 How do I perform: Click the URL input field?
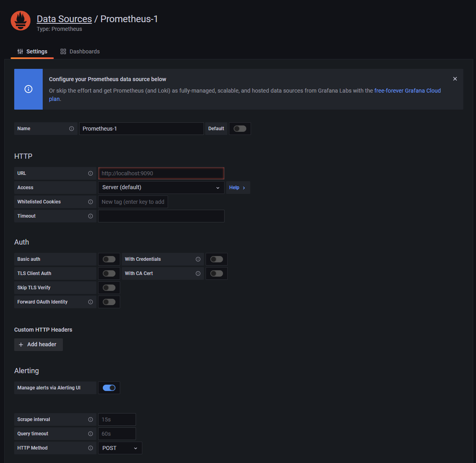click(161, 173)
